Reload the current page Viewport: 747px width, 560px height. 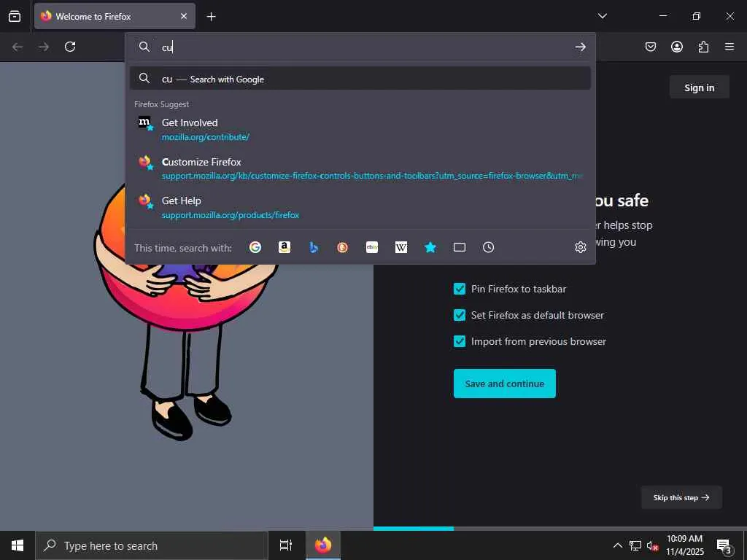coord(70,47)
